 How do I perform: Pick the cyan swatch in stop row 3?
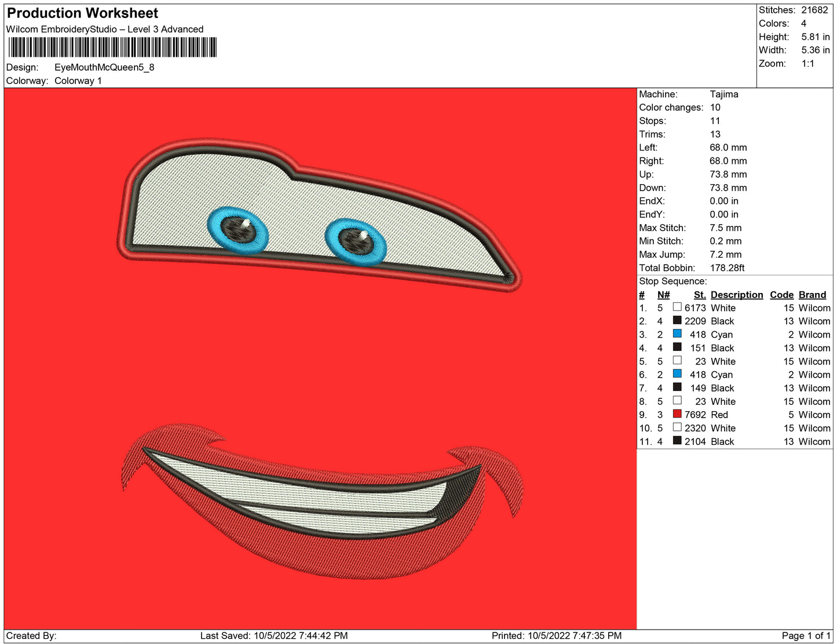(x=677, y=334)
